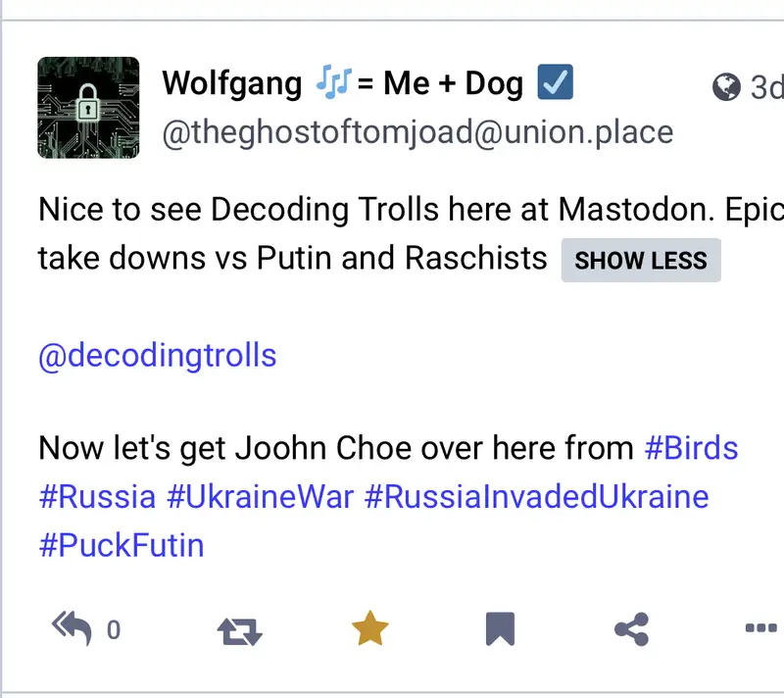Screen dimensions: 784x698
Task: Reply to Wolfgang's post
Action: [x=73, y=628]
